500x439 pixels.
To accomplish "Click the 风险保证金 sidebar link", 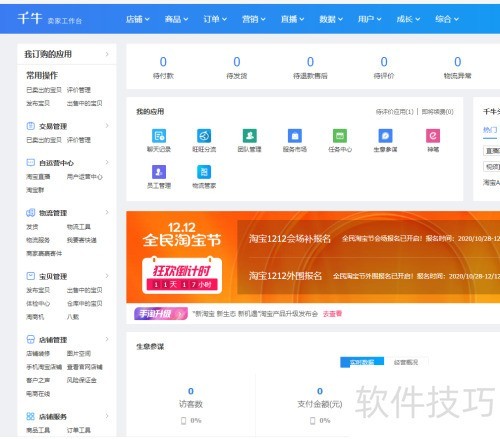I will (82, 380).
